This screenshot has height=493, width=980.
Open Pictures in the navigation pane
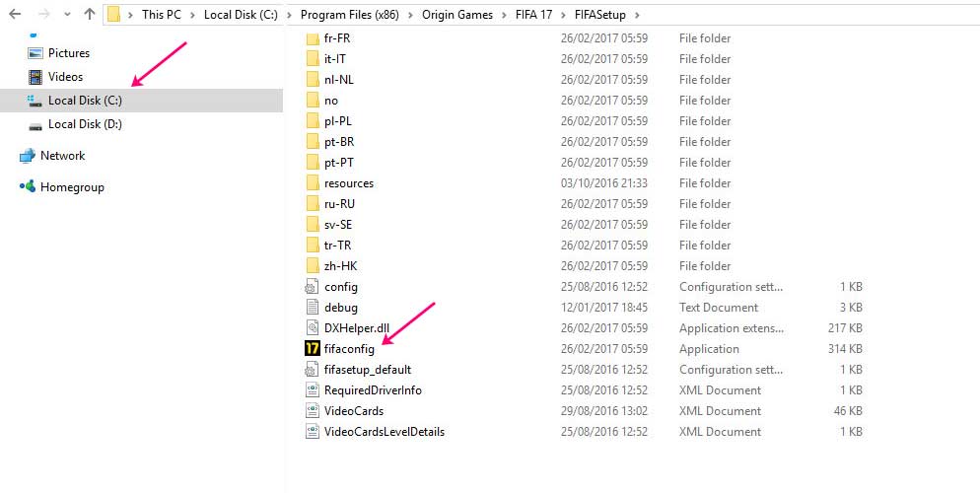(69, 53)
